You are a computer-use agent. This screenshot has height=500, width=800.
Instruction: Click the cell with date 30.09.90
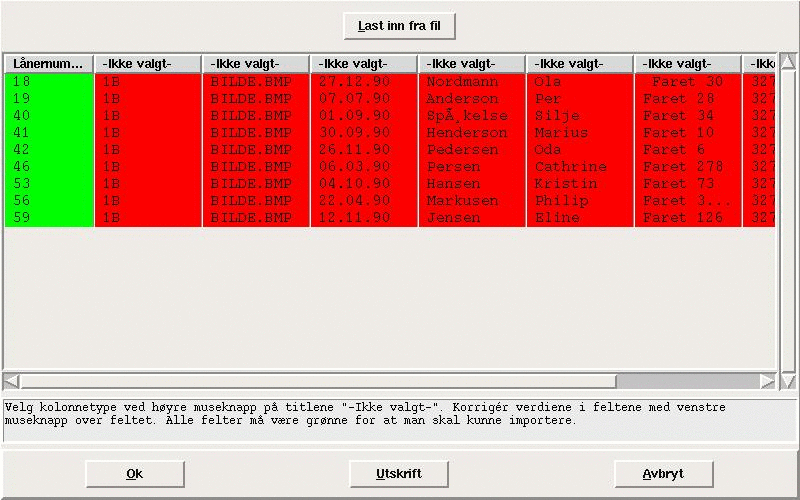coord(363,133)
